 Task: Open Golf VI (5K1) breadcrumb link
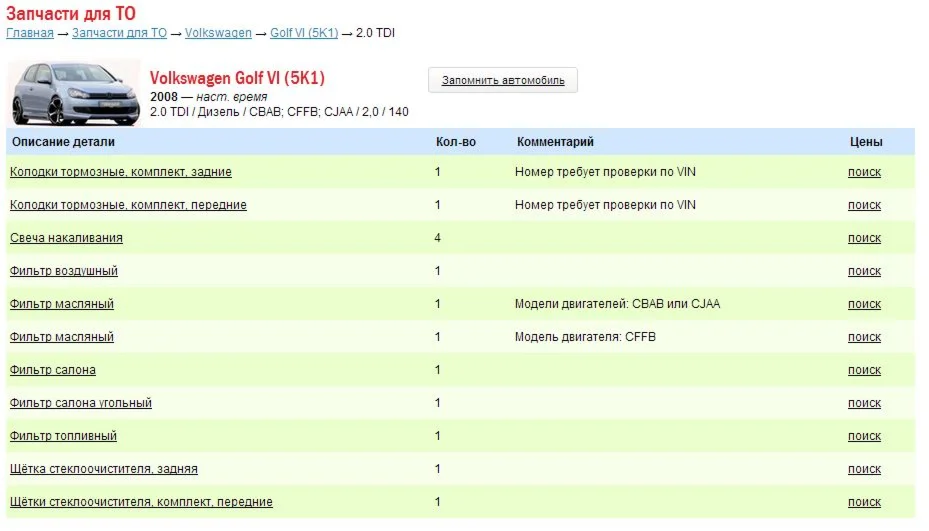(304, 33)
